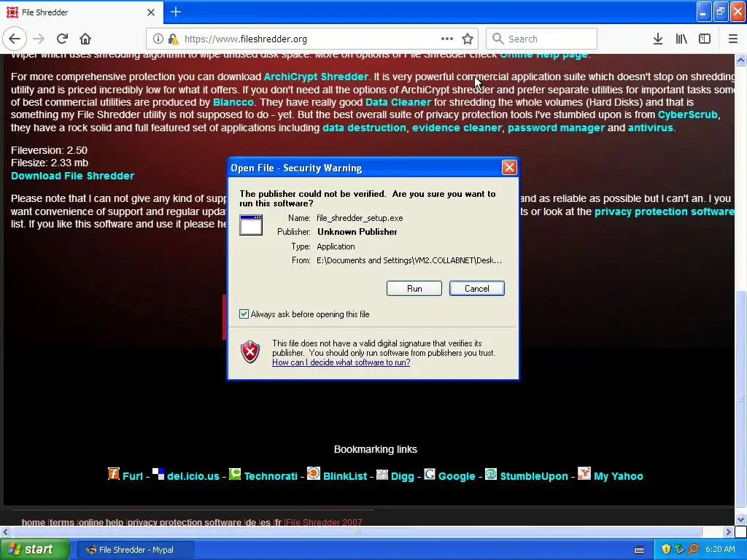Open the privacy protection software link in paragraph
Screen dimensions: 747x560
click(x=664, y=211)
